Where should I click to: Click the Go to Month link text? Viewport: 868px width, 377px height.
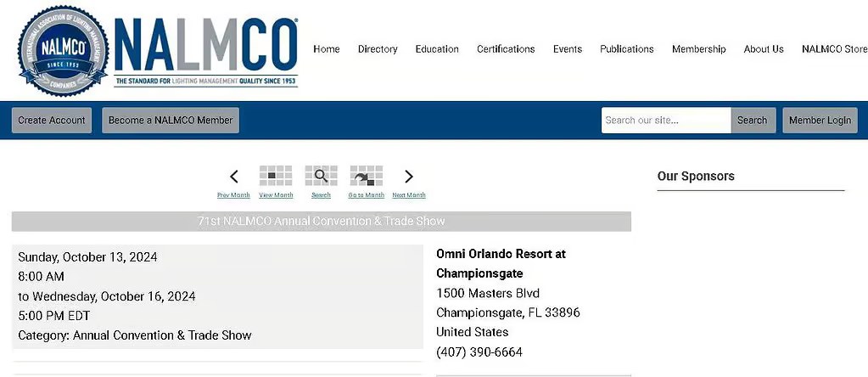(x=366, y=194)
